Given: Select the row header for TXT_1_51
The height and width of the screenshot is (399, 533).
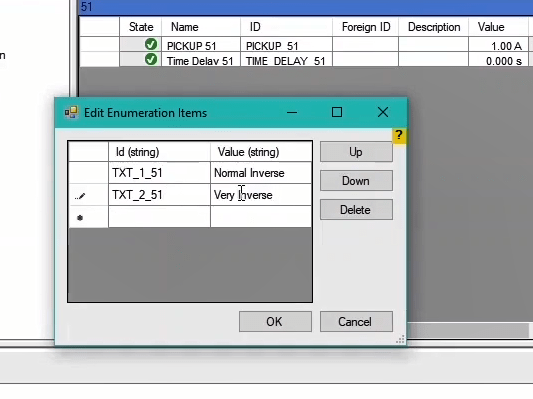Looking at the screenshot, I should (88, 173).
